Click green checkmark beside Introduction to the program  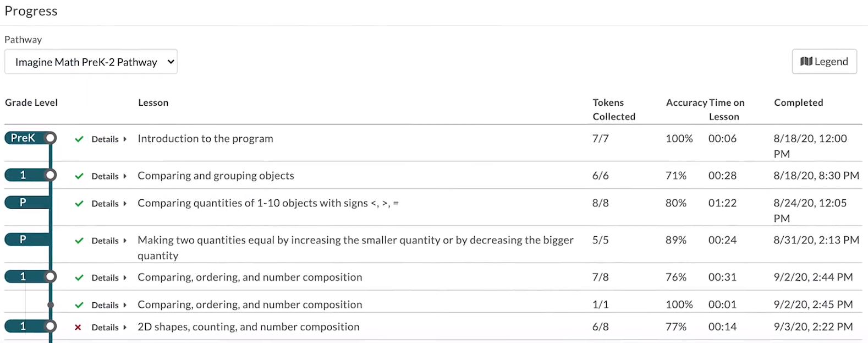(79, 139)
